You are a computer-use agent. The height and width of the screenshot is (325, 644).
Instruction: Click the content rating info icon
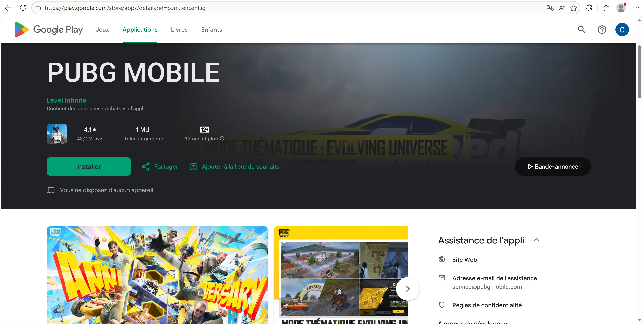pyautogui.click(x=222, y=138)
